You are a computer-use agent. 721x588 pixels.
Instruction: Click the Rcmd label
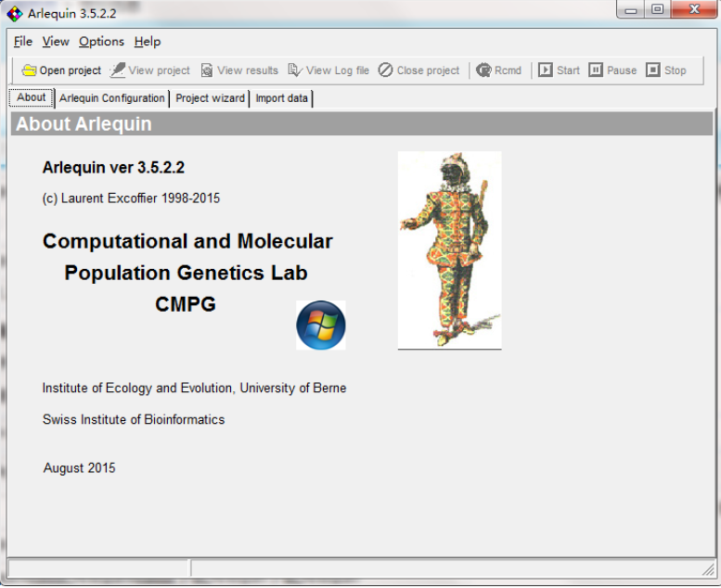(x=508, y=70)
